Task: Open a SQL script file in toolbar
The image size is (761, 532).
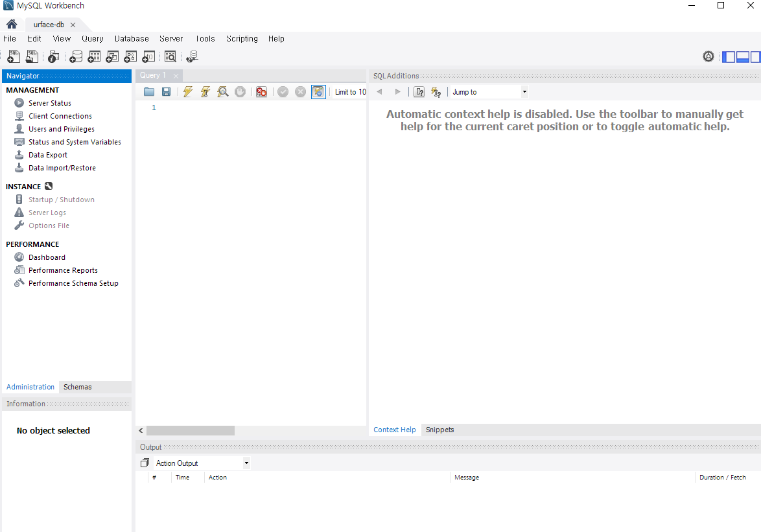Action: click(x=32, y=57)
